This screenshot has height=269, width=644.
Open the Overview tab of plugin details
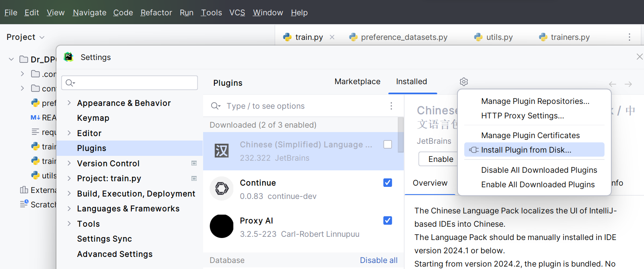click(x=430, y=183)
